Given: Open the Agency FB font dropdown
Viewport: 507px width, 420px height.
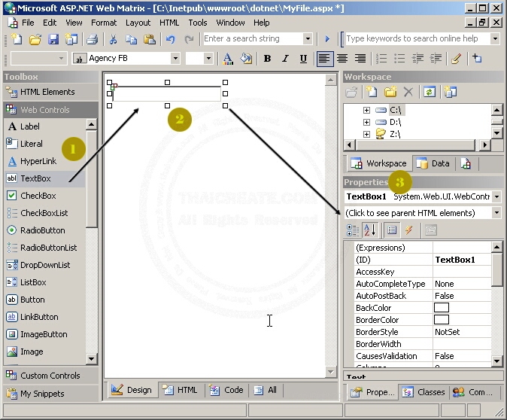Looking at the screenshot, I should click(175, 59).
